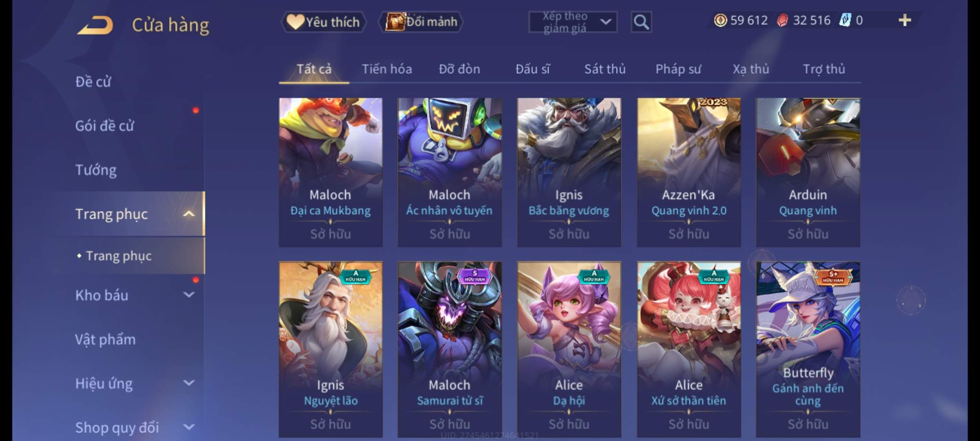980x441 pixels.
Task: Tap the blue voucher currency icon
Action: (x=845, y=20)
